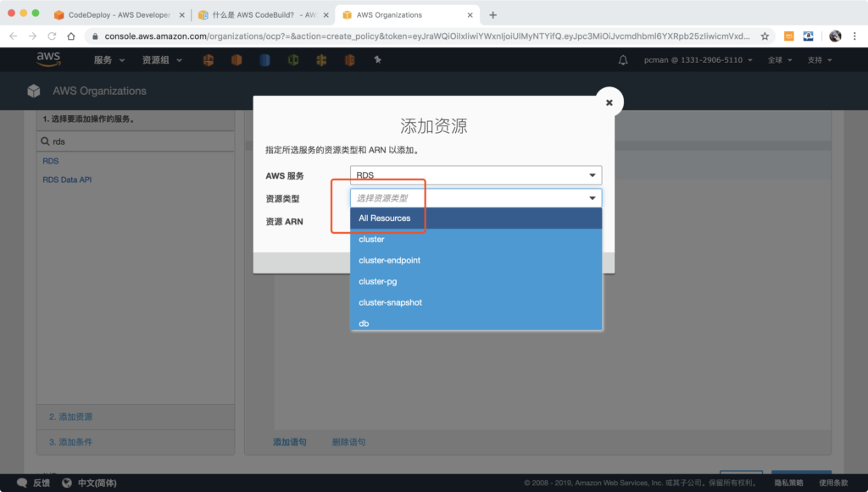This screenshot has height=492, width=868.
Task: Click the 使用条款 terms of use link
Action: [x=833, y=484]
